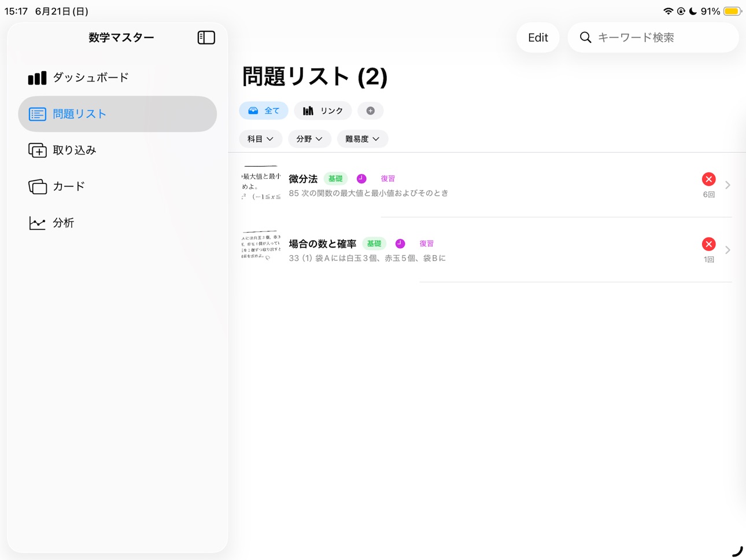The width and height of the screenshot is (746, 560).
Task: Click the red X mark on 微分法 row
Action: click(708, 179)
